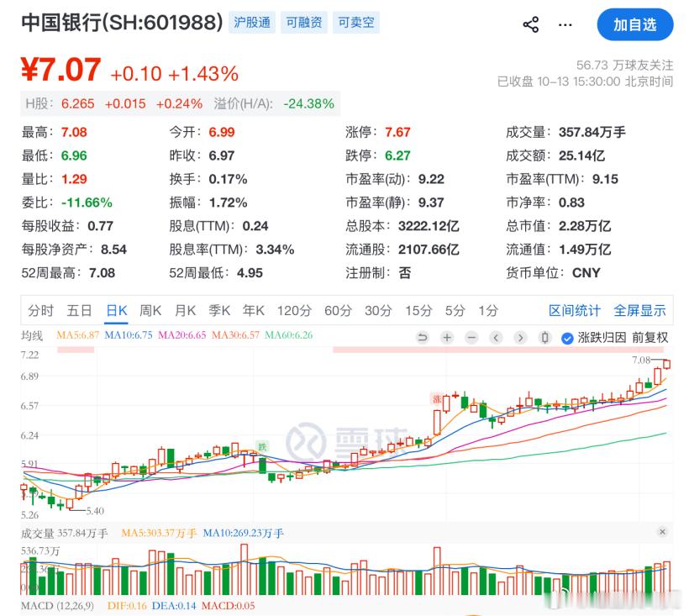
Task: Click the MACD (12,26,9) indicator label
Action: 58,606
